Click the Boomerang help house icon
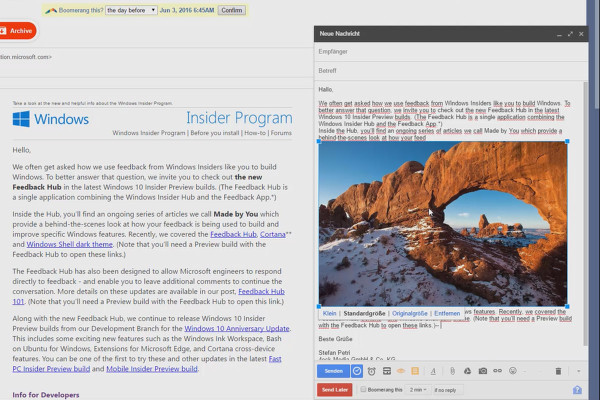600x400 pixels. pyautogui.click(x=577, y=390)
